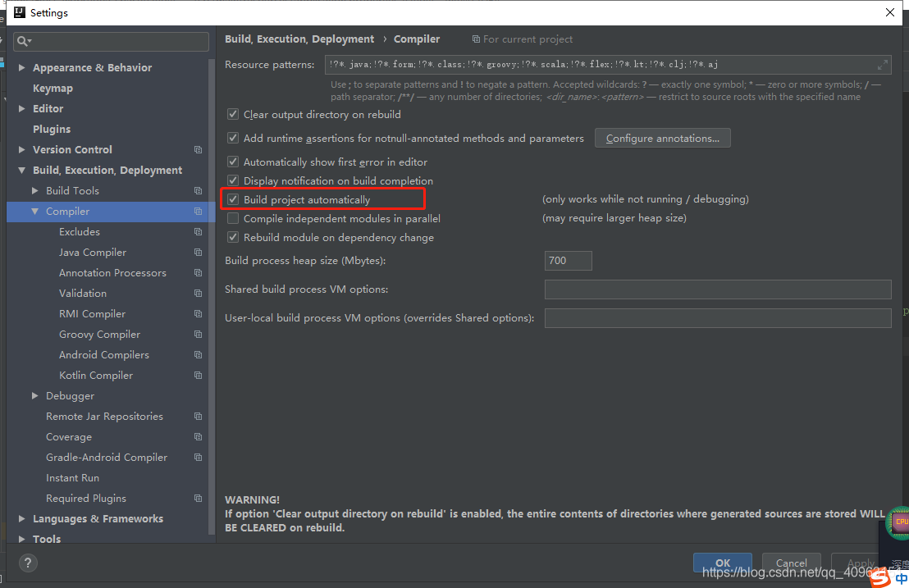The height and width of the screenshot is (588, 909).
Task: Click project-level icon beside Remote Jar Repositories
Action: pyautogui.click(x=199, y=417)
